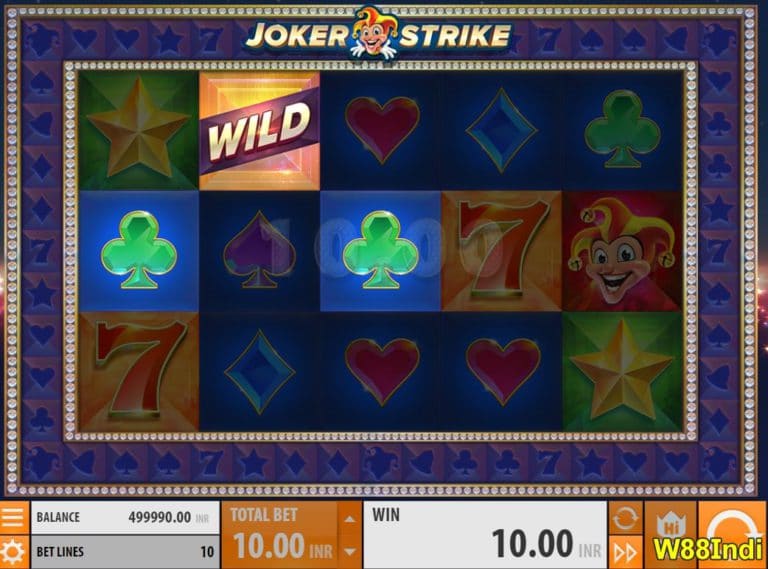The height and width of the screenshot is (569, 768).
Task: Click the Joker face symbol on reels
Action: [623, 251]
